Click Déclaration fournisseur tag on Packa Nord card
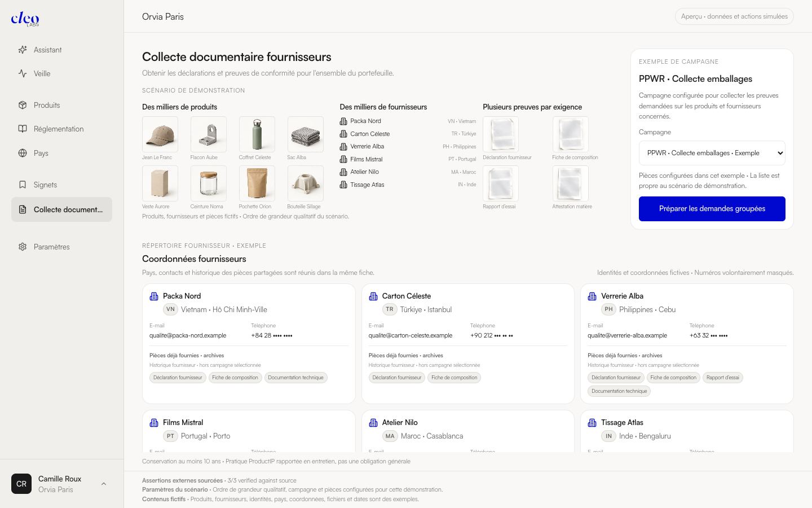This screenshot has width=812, height=508. pos(178,378)
